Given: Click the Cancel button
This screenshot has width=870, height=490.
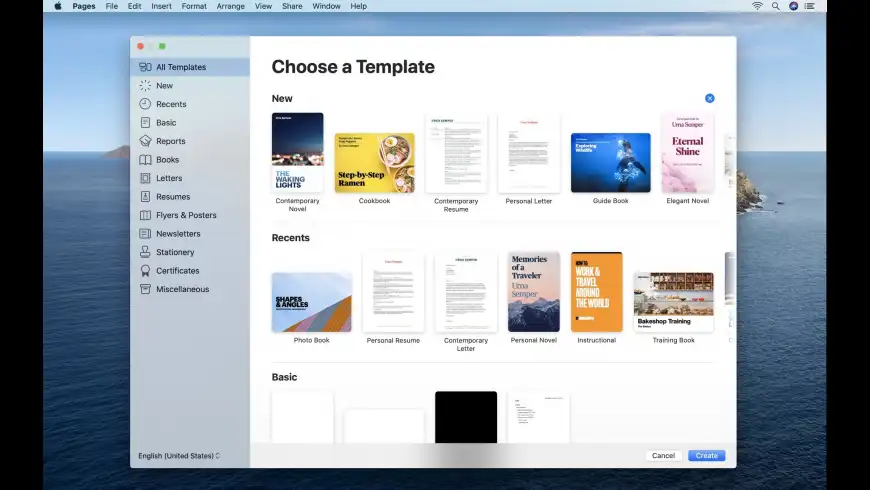Looking at the screenshot, I should point(664,456).
